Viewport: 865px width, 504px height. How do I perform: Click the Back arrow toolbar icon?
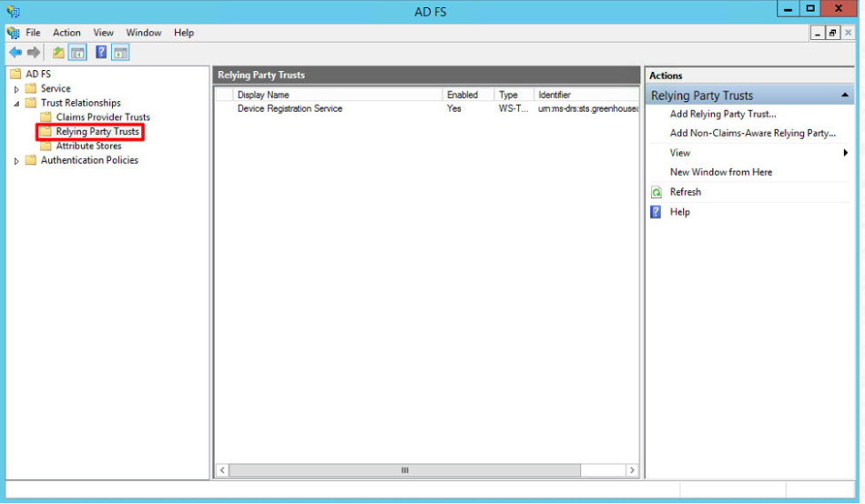[x=15, y=53]
